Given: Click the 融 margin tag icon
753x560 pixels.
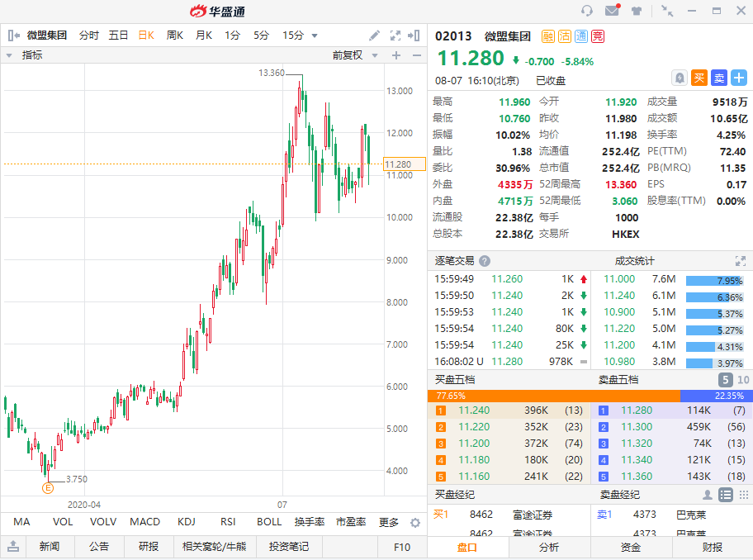Looking at the screenshot, I should pyautogui.click(x=548, y=36).
